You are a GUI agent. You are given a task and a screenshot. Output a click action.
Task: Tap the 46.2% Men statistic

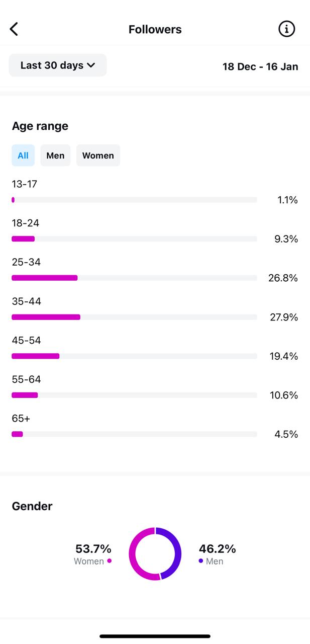(218, 548)
